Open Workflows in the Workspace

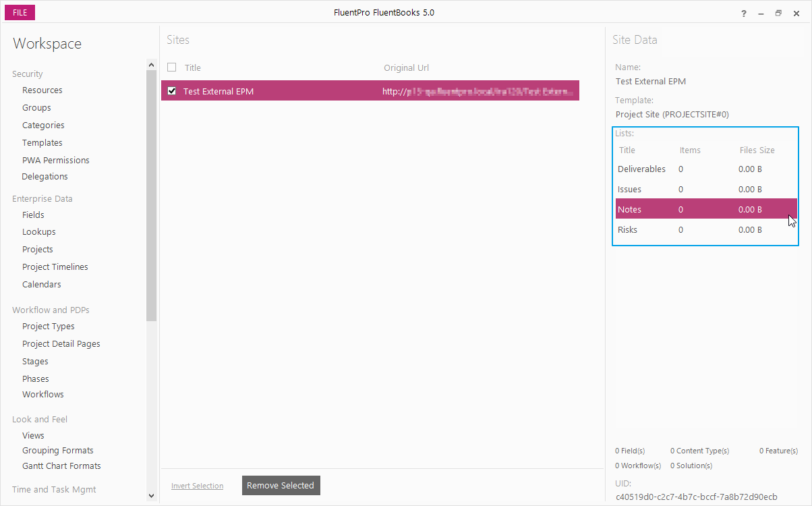(43, 395)
